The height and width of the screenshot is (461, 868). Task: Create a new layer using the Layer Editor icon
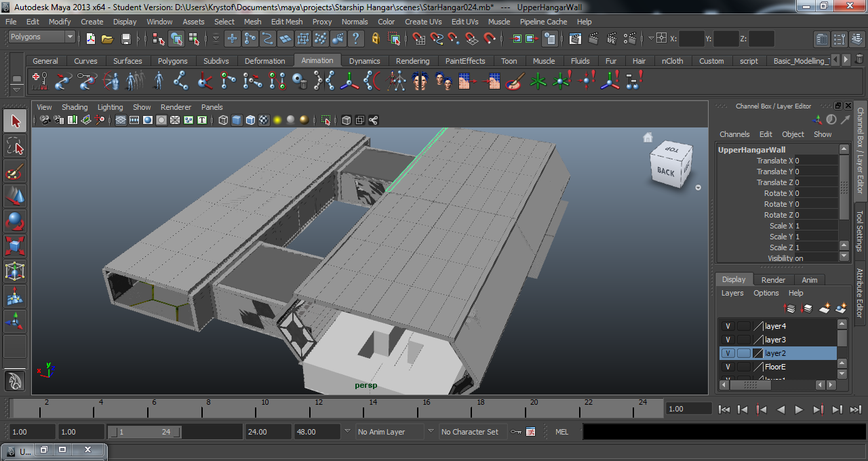coord(825,308)
